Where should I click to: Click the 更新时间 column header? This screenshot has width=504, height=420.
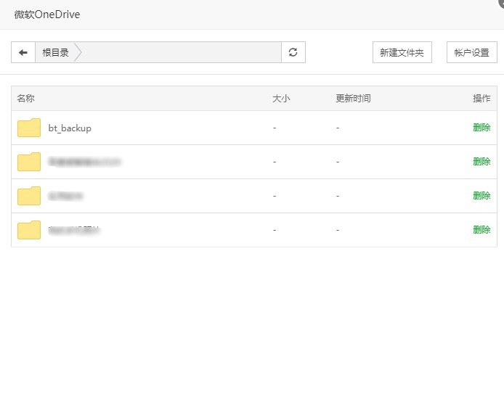[353, 98]
